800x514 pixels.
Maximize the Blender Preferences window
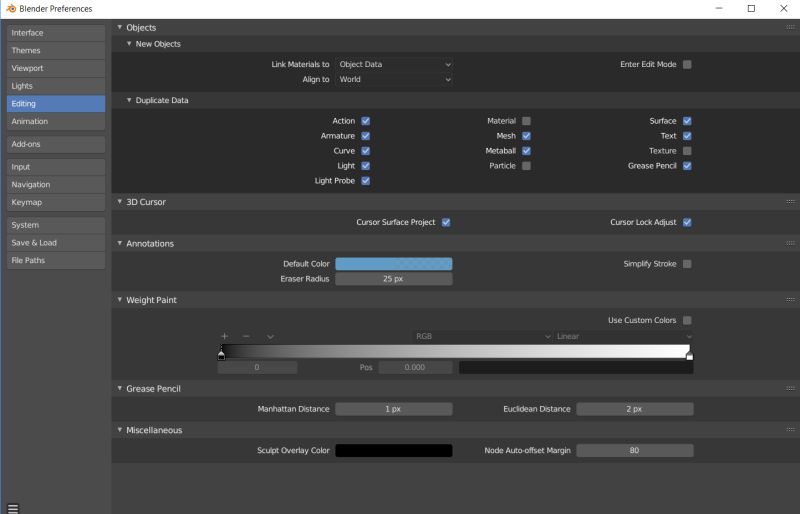[751, 9]
